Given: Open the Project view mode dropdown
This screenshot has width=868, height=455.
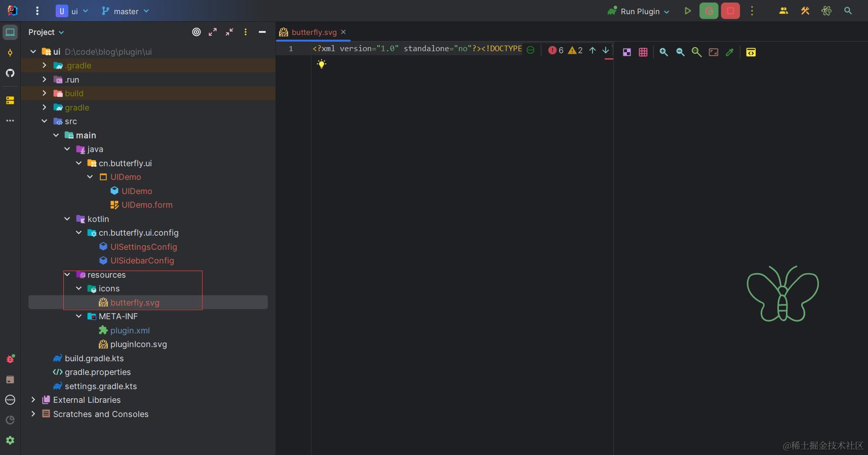Looking at the screenshot, I should point(46,32).
